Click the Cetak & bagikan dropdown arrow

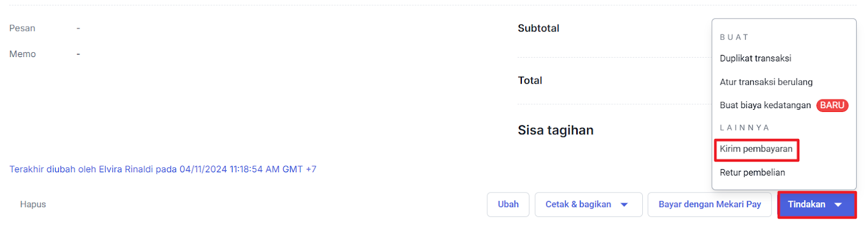coord(624,205)
